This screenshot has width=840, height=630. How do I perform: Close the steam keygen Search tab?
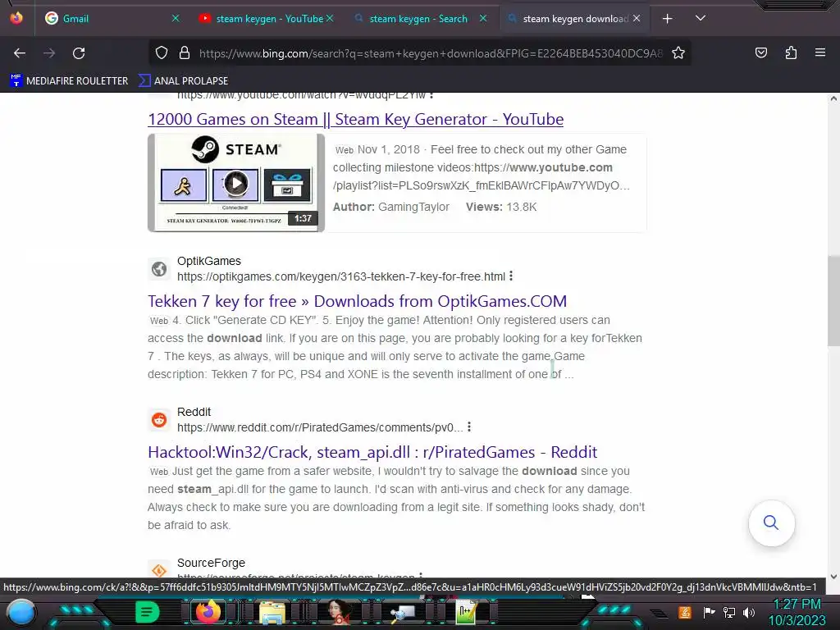(482, 18)
